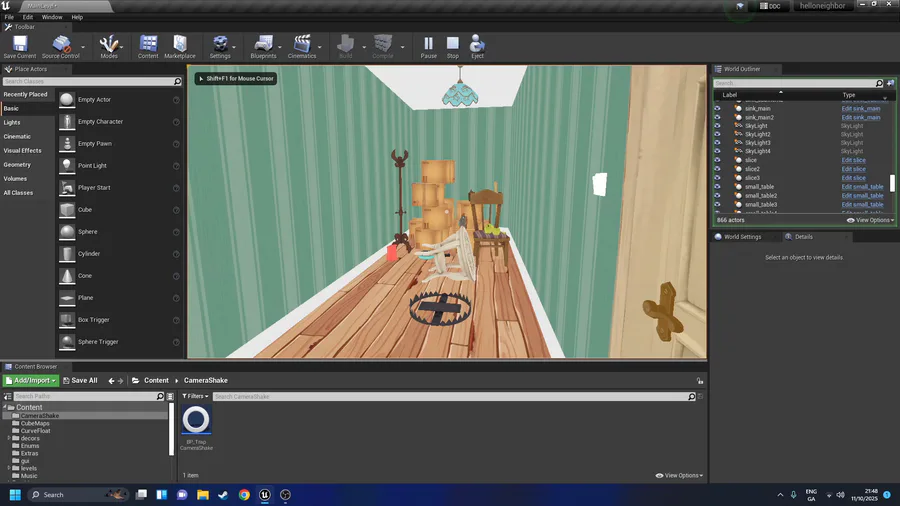
Task: Open Cinematics dropdown arrow
Action: coord(320,47)
